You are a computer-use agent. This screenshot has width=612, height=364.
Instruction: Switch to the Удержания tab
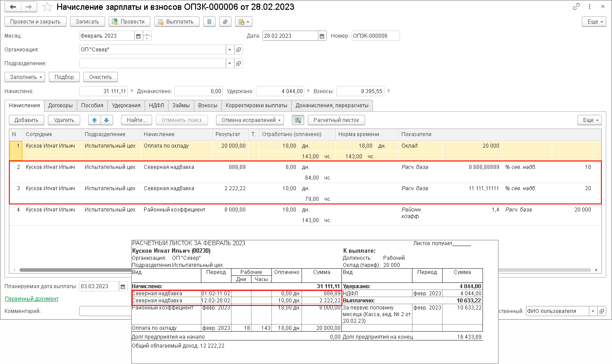[126, 106]
